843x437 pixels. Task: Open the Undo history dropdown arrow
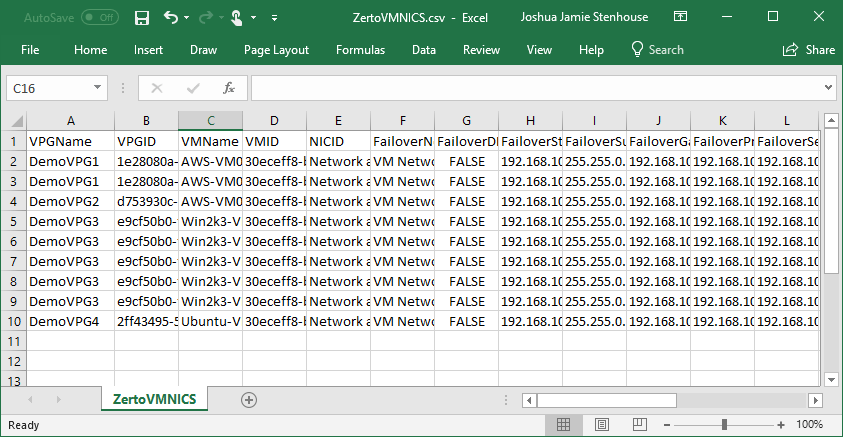187,18
